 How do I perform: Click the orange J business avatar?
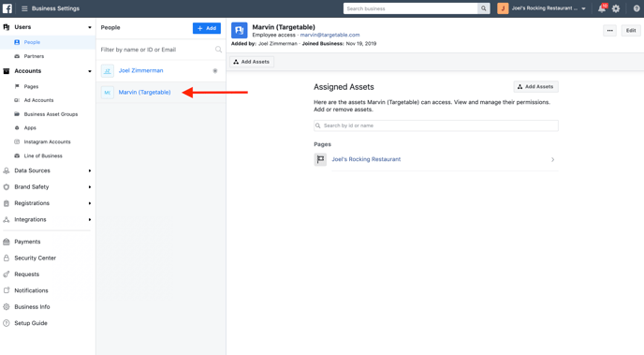click(503, 8)
